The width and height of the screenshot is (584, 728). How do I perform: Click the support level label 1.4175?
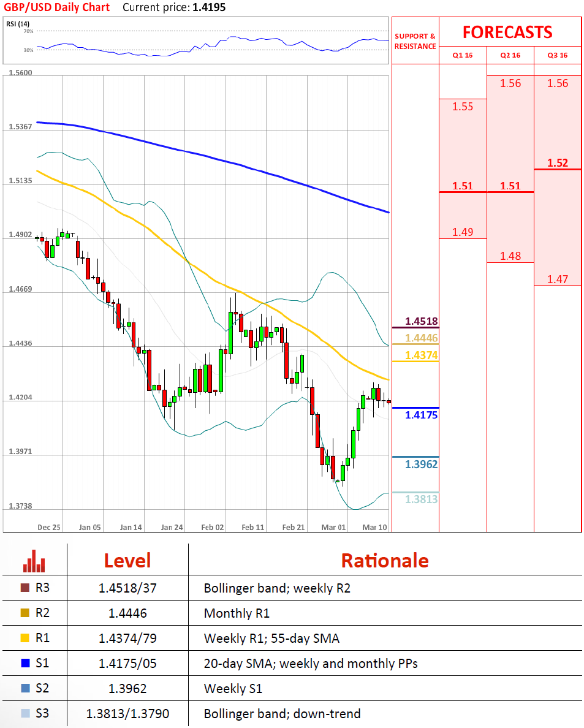click(421, 415)
